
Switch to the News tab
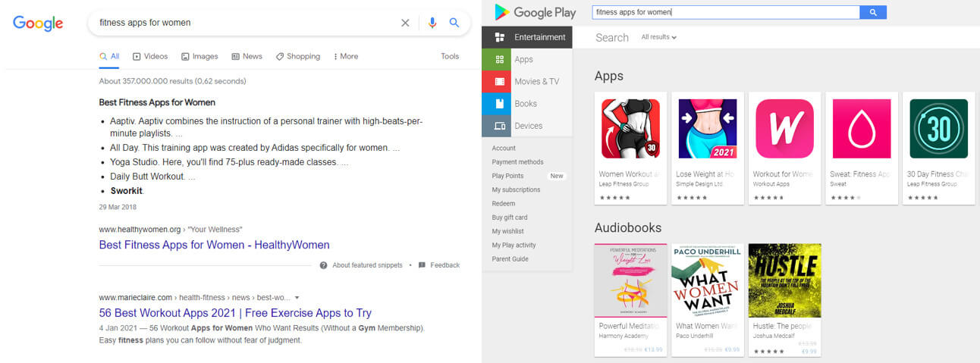pyautogui.click(x=247, y=56)
